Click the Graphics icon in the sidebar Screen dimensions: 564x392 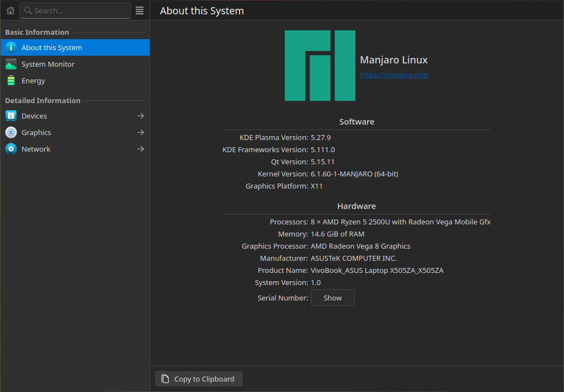(11, 132)
